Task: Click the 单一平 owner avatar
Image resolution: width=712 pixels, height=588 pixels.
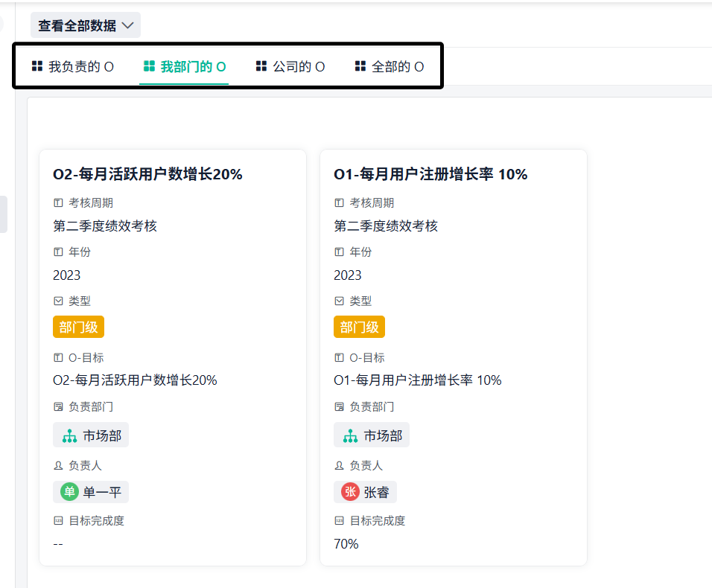Action: coord(69,492)
